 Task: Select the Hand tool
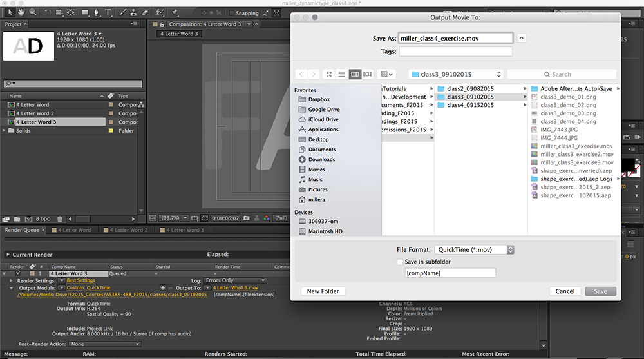pyautogui.click(x=21, y=12)
